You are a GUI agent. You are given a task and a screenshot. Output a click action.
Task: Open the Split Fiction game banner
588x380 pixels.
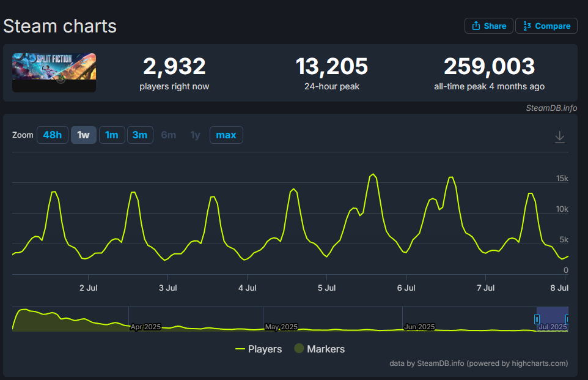(54, 72)
